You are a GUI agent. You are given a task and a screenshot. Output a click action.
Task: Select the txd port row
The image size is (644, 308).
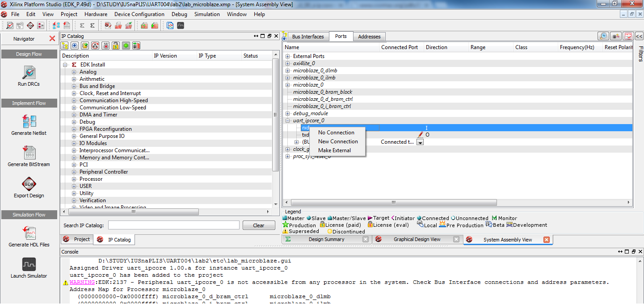coord(459,135)
